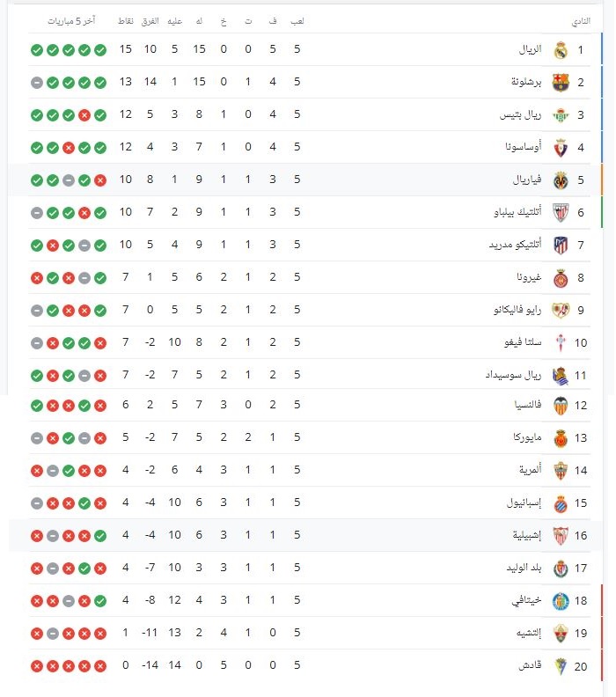Click Barcelona's gray draw result icon

tap(36, 83)
